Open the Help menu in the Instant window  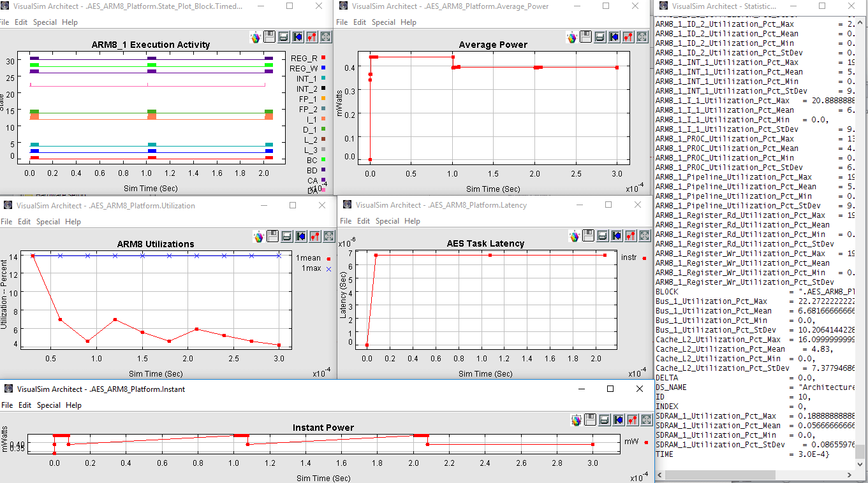pyautogui.click(x=73, y=405)
